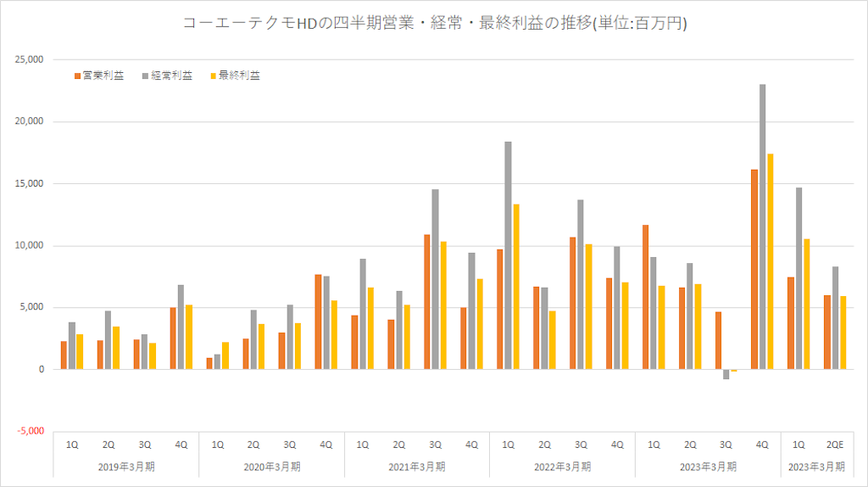This screenshot has height=487, width=868.
Task: Click the 4Q label of 2021年3月期
Action: [471, 445]
